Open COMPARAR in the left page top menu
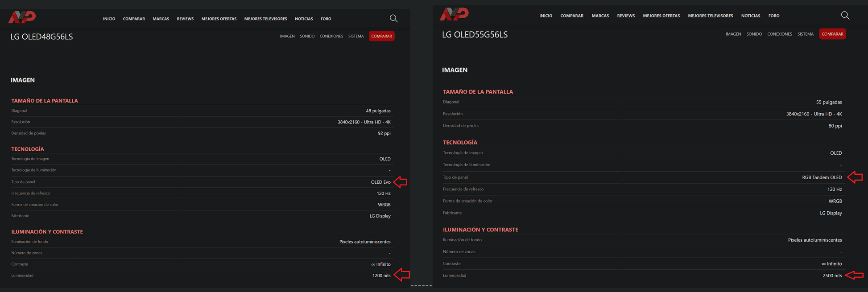Screen dimensions: 868x292 click(134, 19)
